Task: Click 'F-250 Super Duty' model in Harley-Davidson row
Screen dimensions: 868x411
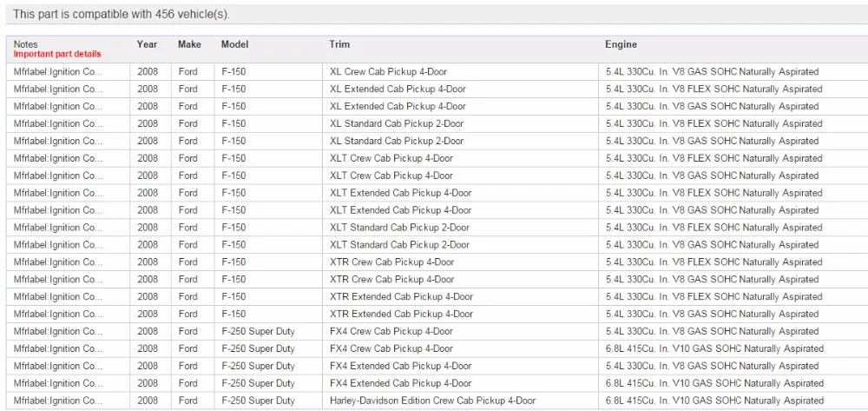Action: [x=268, y=401]
